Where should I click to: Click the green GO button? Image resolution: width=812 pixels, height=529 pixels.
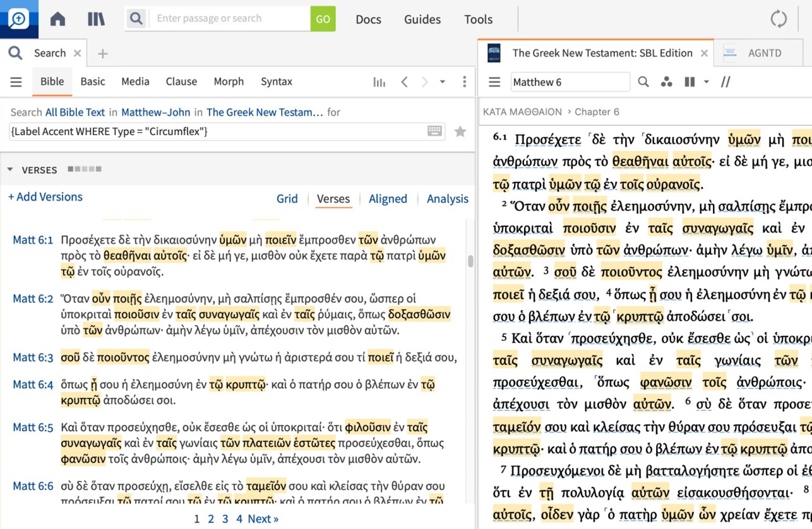click(x=323, y=19)
